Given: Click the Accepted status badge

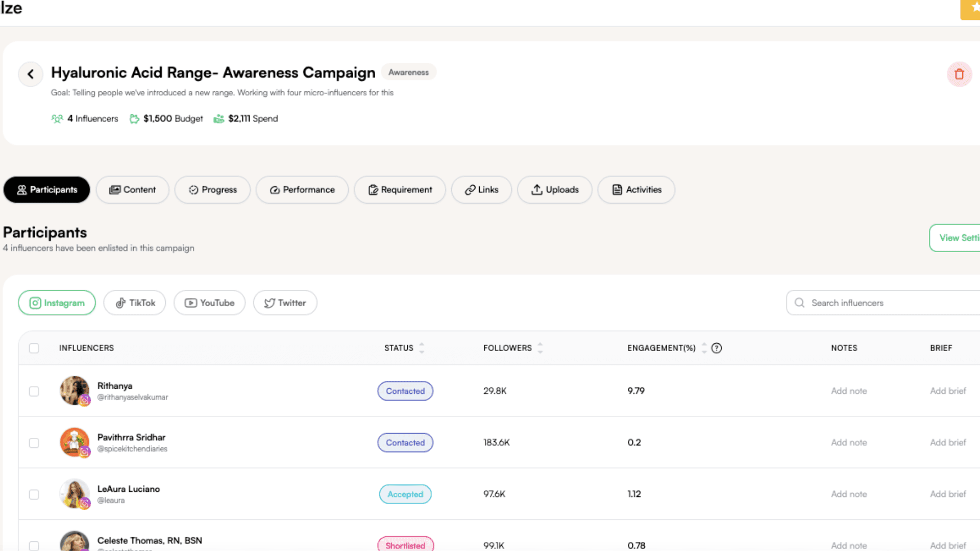Looking at the screenshot, I should 405,494.
